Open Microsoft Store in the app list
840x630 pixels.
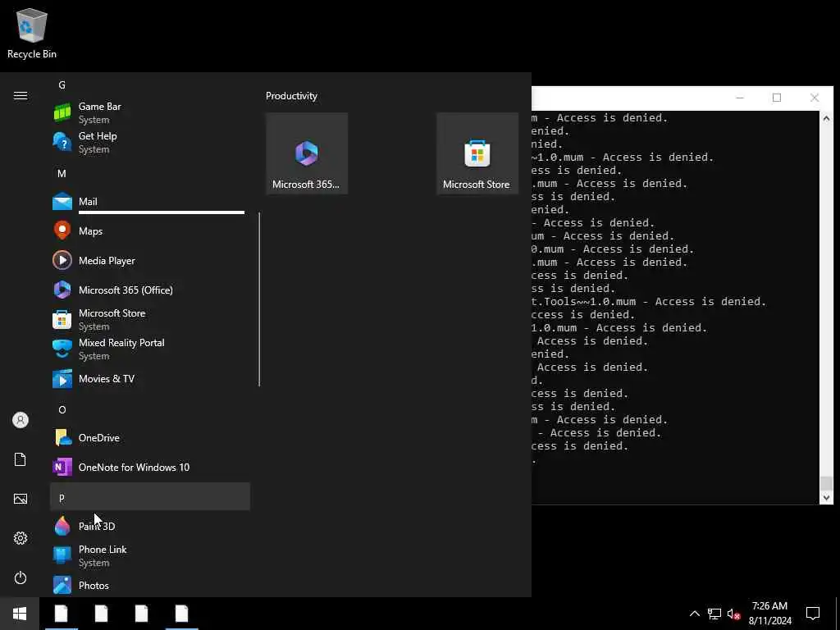[150, 319]
